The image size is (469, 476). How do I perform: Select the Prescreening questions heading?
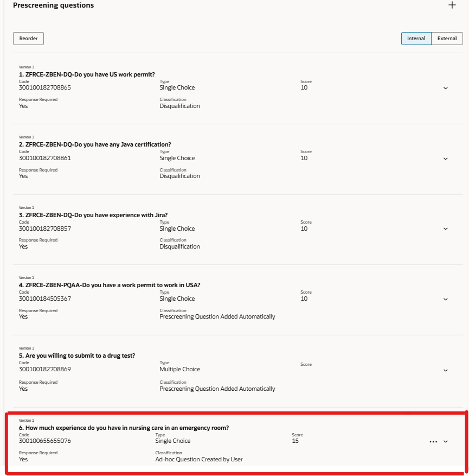[53, 5]
